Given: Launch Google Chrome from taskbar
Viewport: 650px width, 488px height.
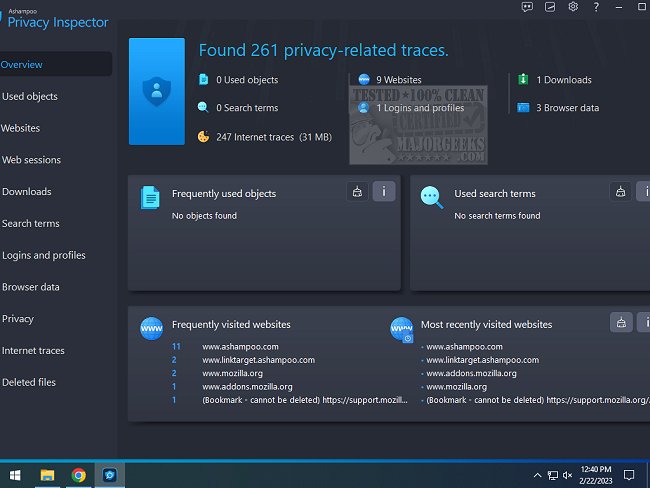Looking at the screenshot, I should 78,475.
